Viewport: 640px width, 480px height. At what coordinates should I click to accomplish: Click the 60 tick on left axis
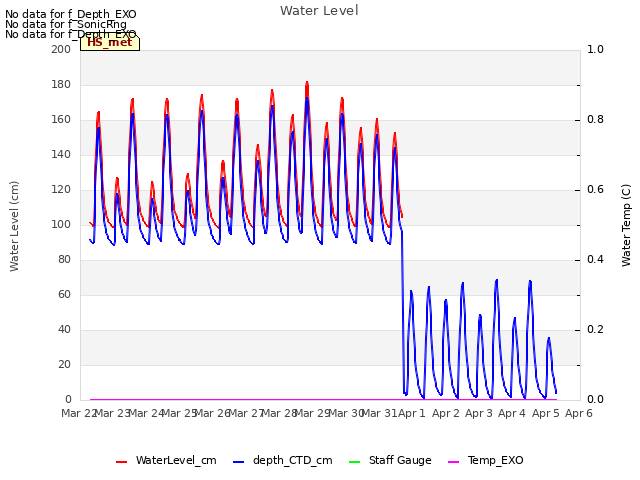pyautogui.click(x=64, y=295)
